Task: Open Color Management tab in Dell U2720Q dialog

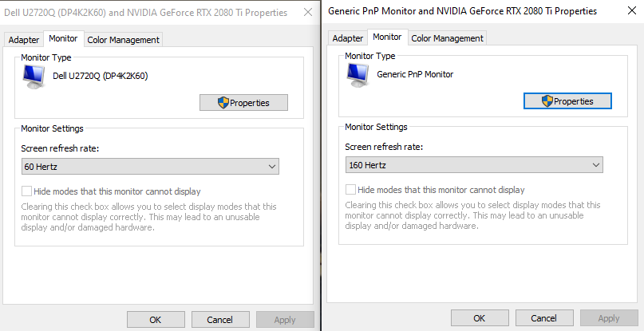Action: pos(124,40)
